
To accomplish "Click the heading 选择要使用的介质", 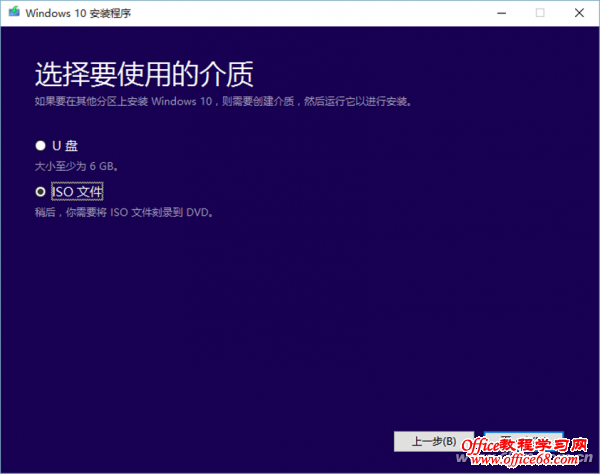I will [144, 74].
